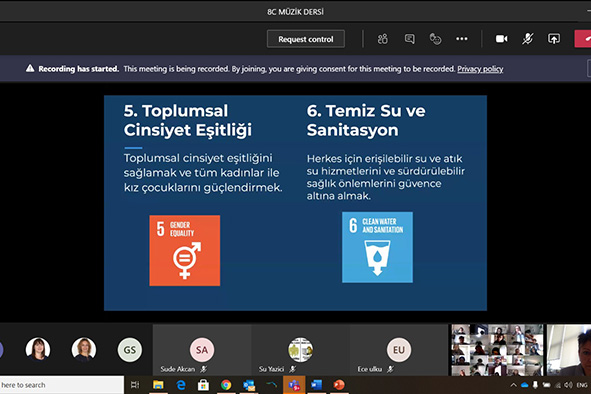Click the 'Recording has started.' text
The height and width of the screenshot is (394, 591).
[x=78, y=69]
